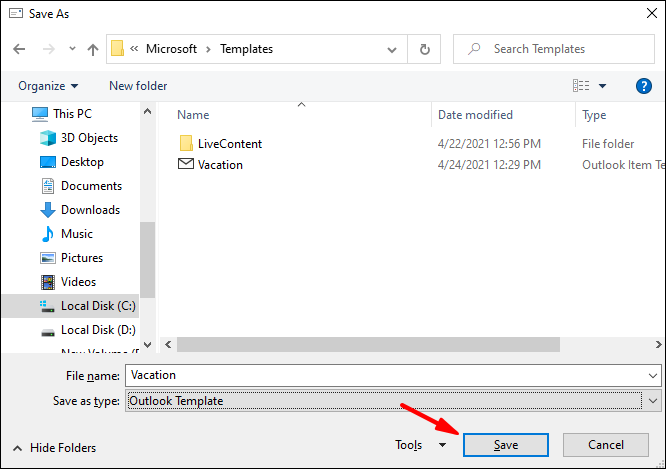The height and width of the screenshot is (469, 666).
Task: Click the Downloads arrow icon
Action: (48, 210)
